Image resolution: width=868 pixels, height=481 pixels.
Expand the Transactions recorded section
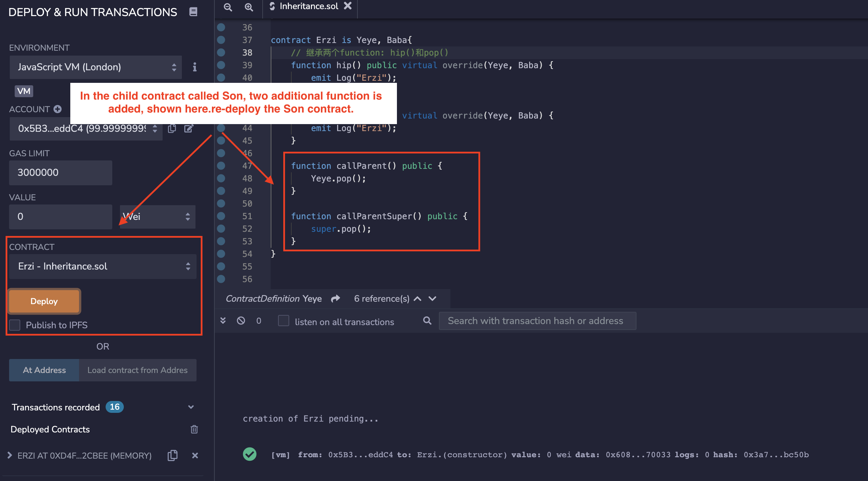point(191,407)
